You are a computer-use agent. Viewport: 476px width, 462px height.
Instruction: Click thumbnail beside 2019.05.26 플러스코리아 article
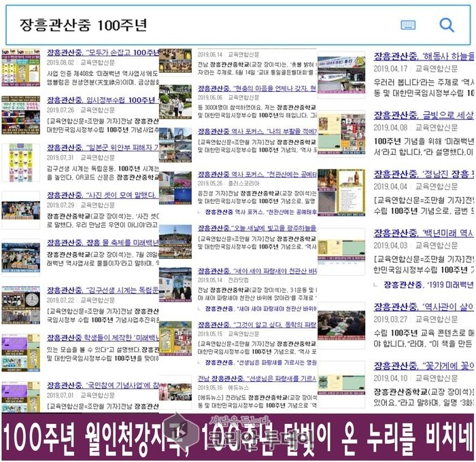175,188
